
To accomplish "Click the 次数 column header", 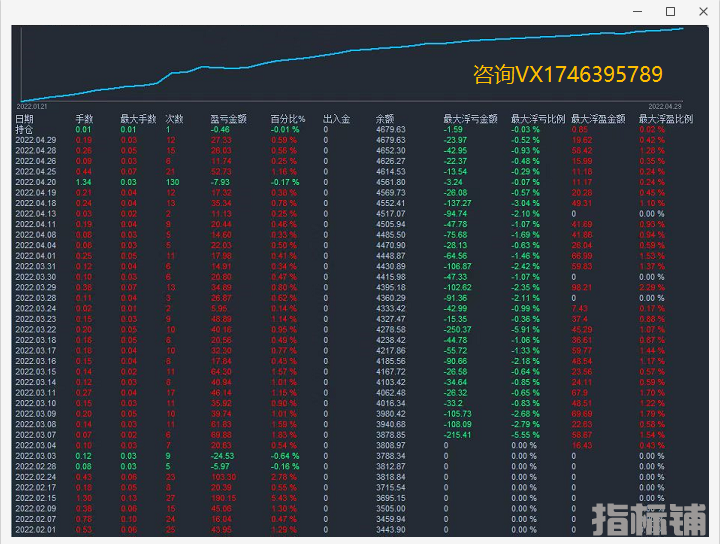I will coord(174,119).
